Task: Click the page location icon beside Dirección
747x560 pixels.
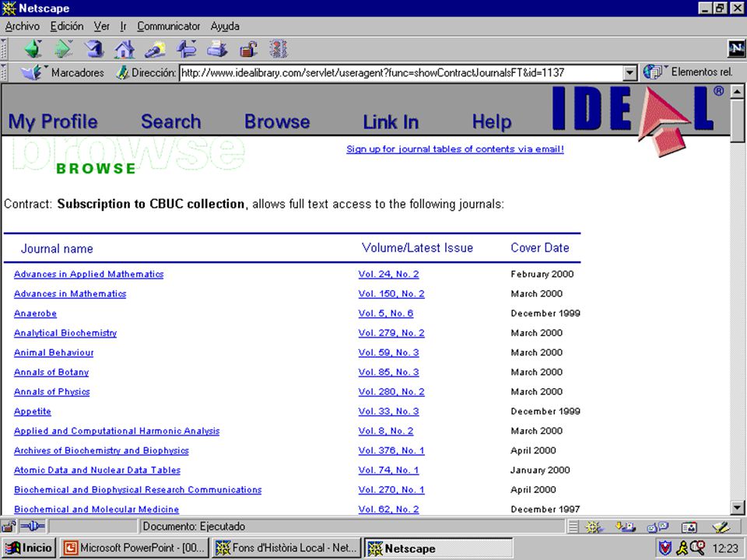Action: pos(122,72)
